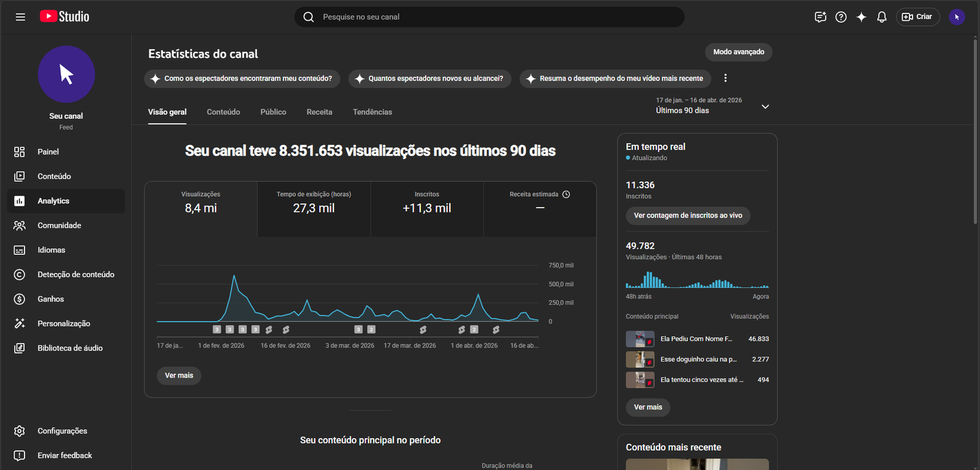Open Ganhos in the sidebar
The width and height of the screenshot is (980, 470).
[x=50, y=299]
